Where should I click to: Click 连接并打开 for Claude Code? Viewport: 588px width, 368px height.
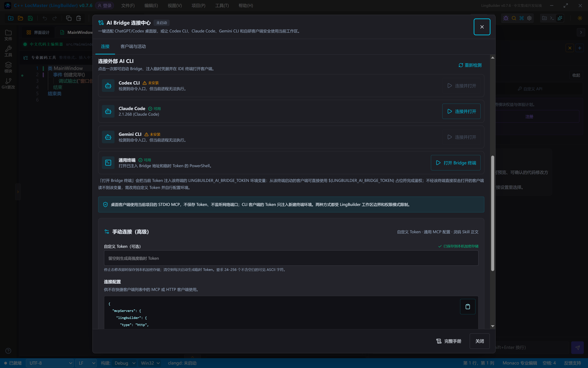(x=461, y=111)
